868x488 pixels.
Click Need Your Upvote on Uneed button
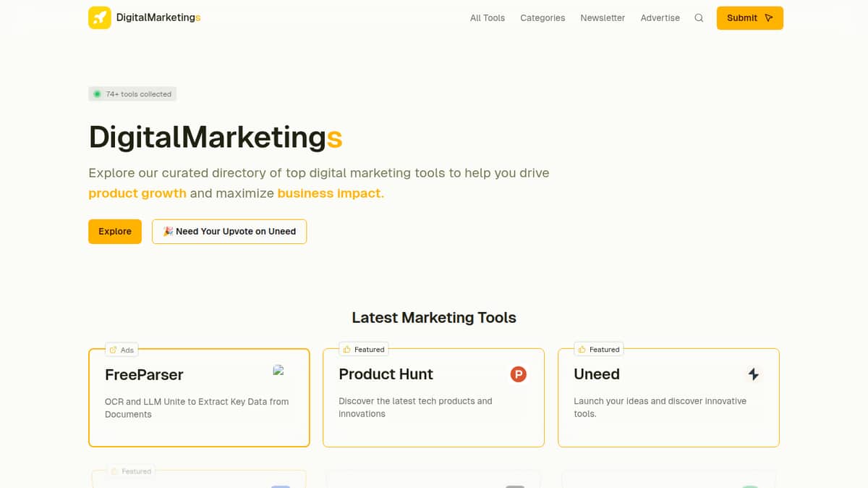[x=229, y=232]
